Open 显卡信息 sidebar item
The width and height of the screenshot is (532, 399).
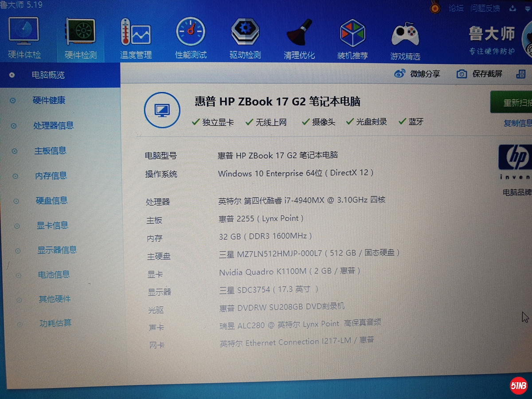tap(52, 226)
